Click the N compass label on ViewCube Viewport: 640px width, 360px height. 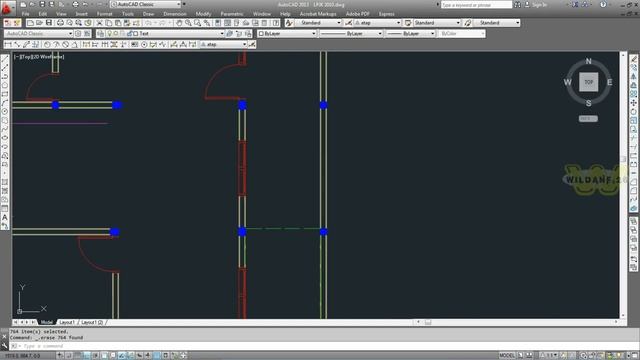pyautogui.click(x=588, y=61)
